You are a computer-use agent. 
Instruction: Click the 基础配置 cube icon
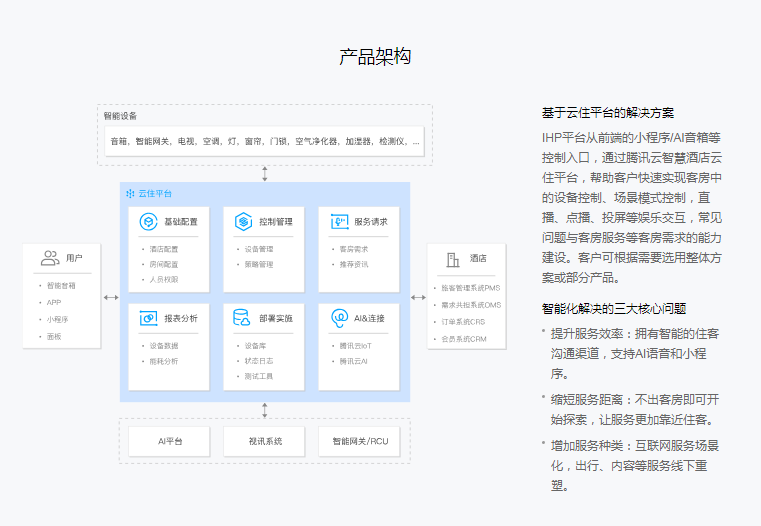(x=148, y=222)
